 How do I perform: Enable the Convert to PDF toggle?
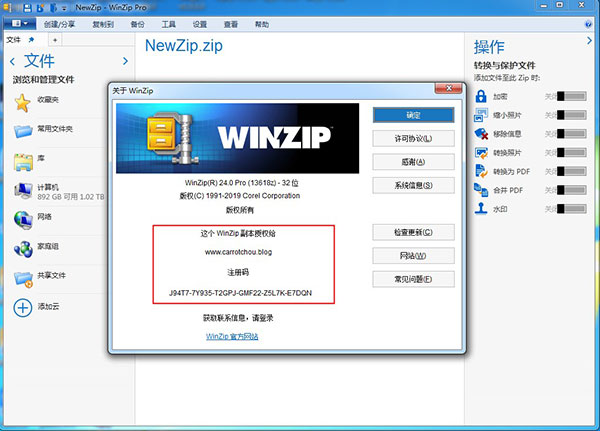pyautogui.click(x=572, y=171)
